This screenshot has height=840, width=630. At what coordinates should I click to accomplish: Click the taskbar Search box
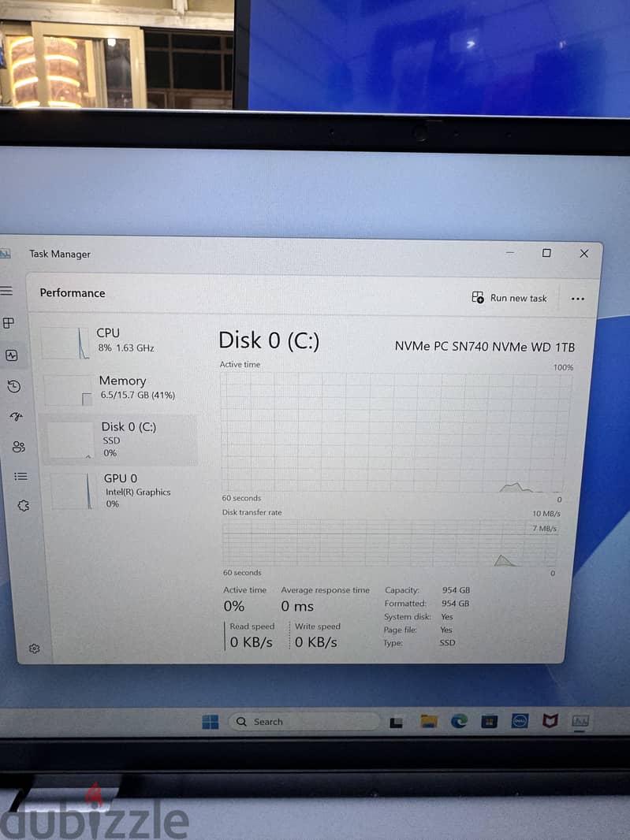tap(304, 722)
